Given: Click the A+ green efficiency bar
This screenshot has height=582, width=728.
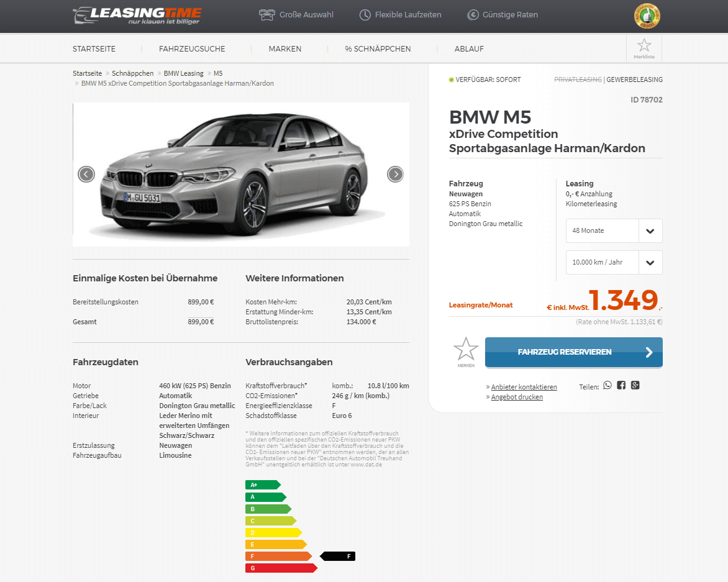Looking at the screenshot, I should click(263, 485).
